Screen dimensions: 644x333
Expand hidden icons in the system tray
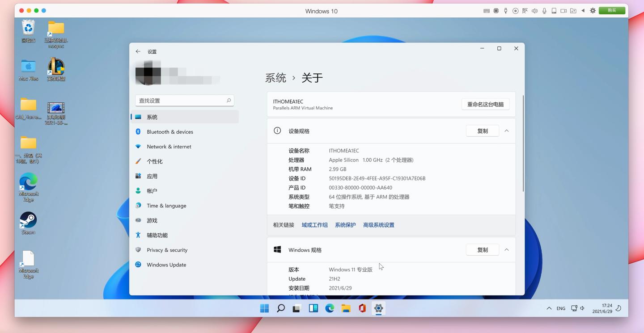point(549,308)
